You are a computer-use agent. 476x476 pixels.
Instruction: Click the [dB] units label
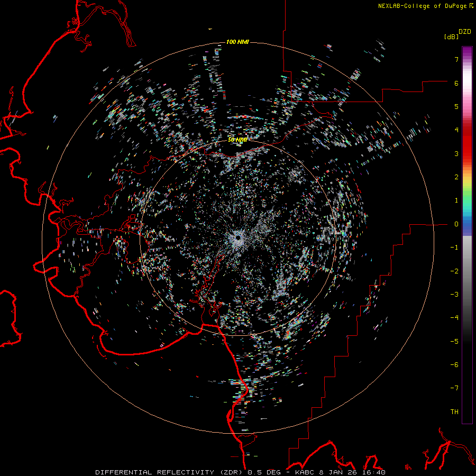(451, 36)
